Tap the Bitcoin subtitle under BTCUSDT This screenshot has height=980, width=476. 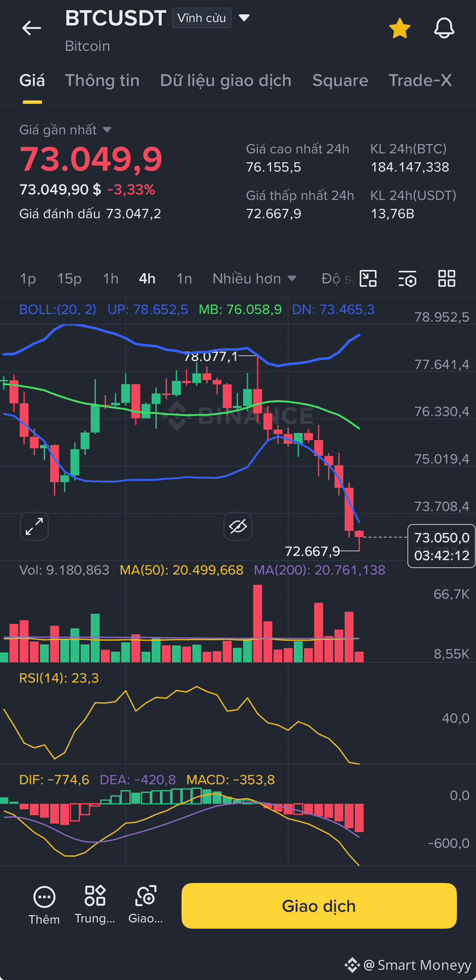(x=87, y=46)
